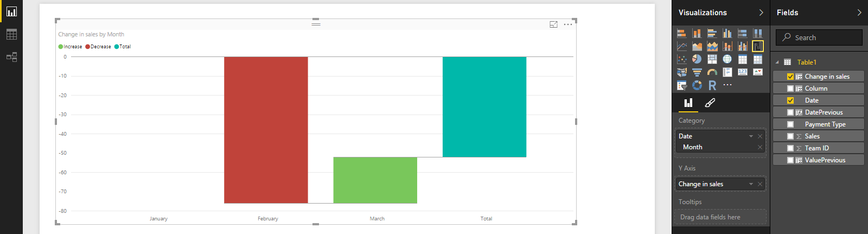Switch to the Fields well tab

coord(688,103)
